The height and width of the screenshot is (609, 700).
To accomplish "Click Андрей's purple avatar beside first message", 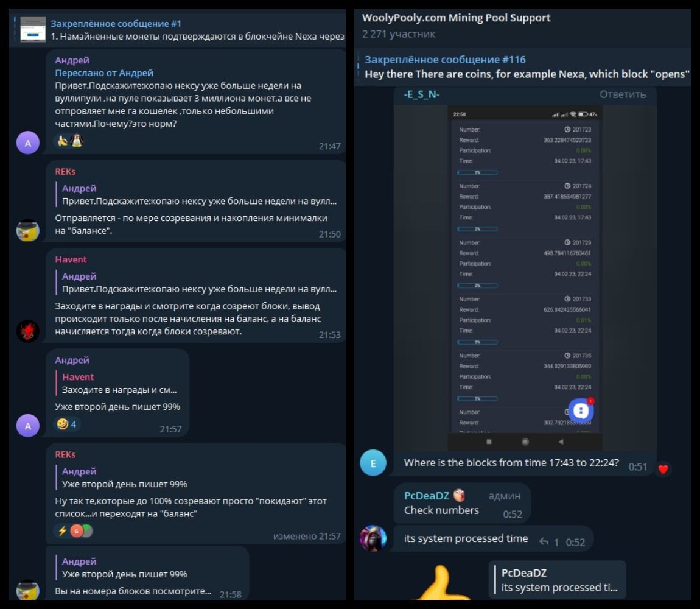I will [27, 143].
